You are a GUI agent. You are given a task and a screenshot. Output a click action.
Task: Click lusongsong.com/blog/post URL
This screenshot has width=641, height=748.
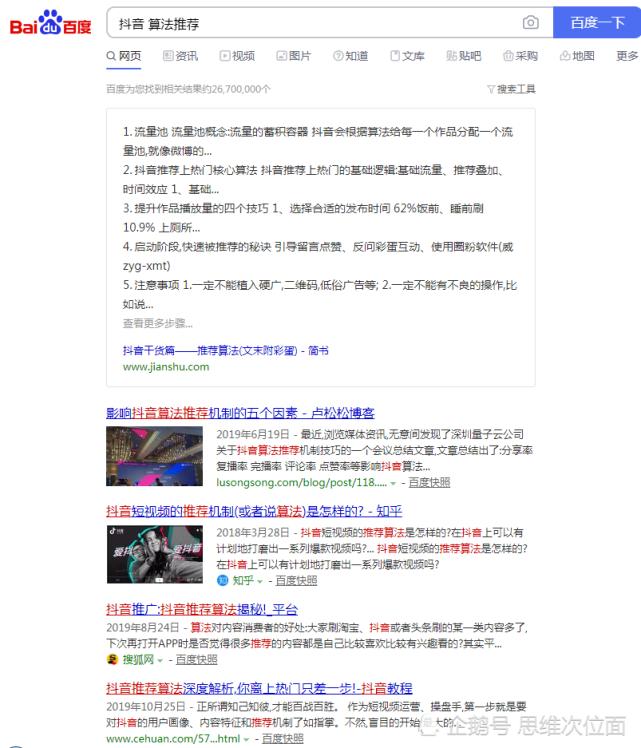(x=301, y=482)
